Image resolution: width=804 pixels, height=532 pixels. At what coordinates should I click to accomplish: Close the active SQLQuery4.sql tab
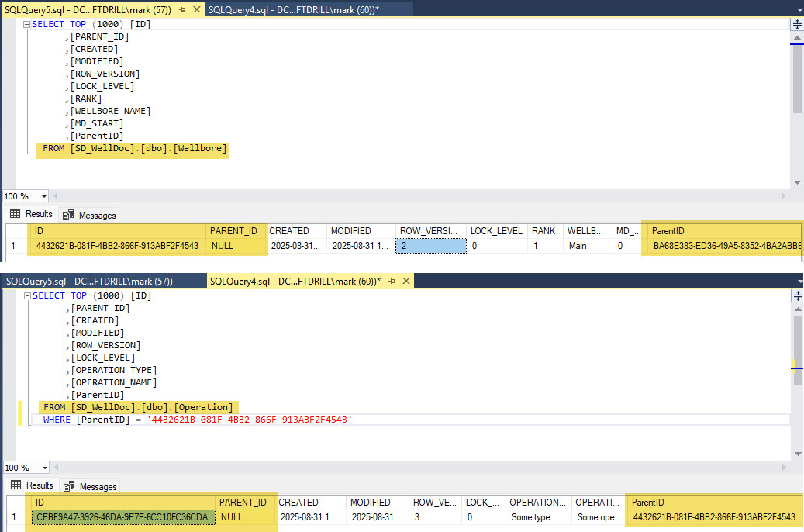[402, 282]
